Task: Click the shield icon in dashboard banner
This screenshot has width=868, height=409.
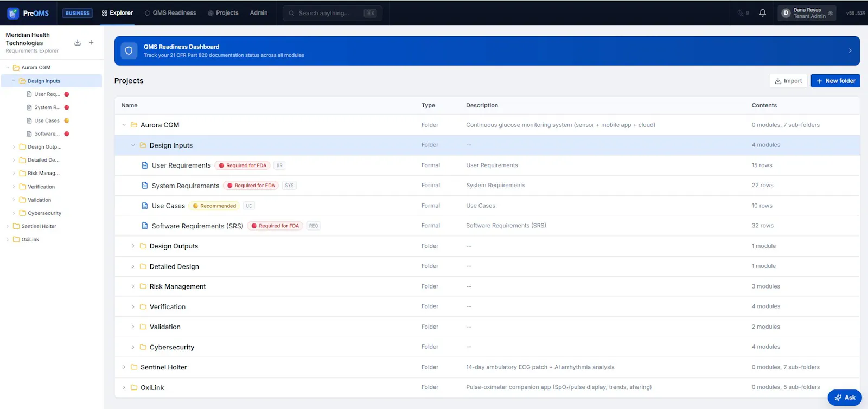Action: [129, 50]
